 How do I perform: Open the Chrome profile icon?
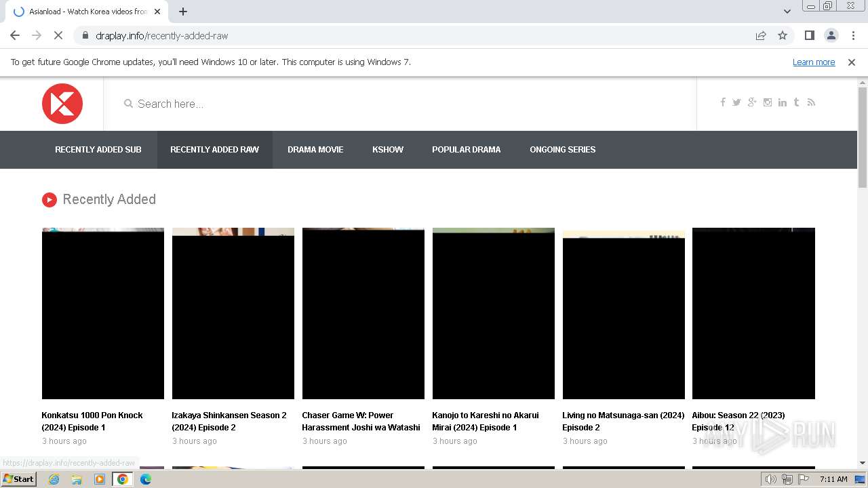point(831,35)
